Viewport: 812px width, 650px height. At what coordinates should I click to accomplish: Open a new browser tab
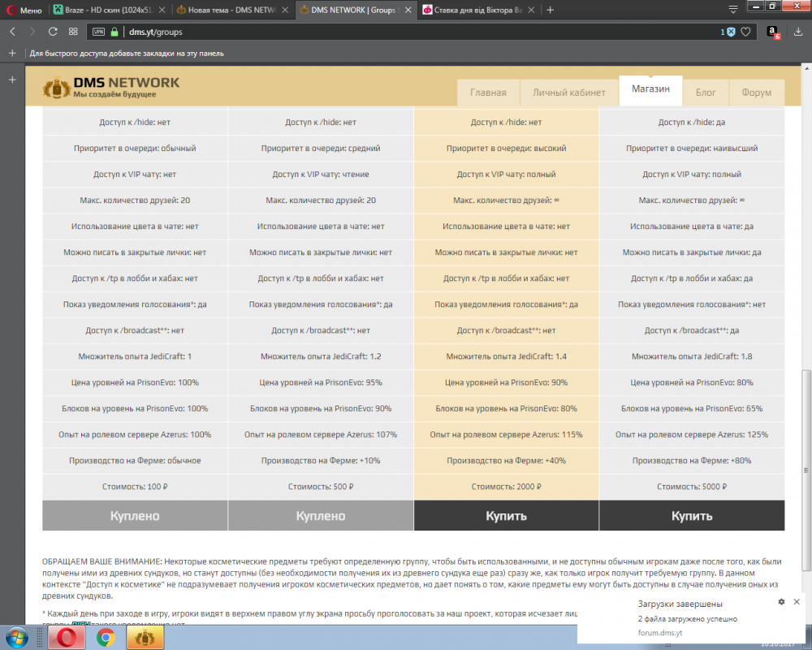tap(550, 10)
